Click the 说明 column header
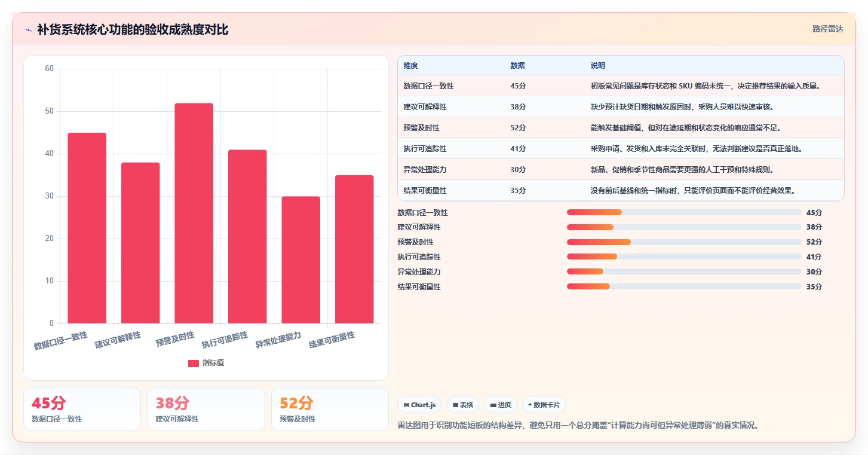 coord(598,65)
